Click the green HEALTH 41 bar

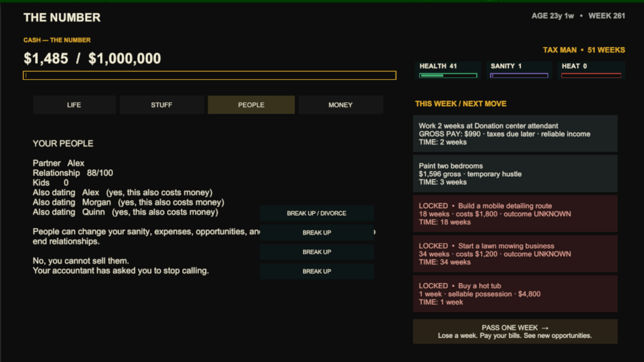[x=448, y=75]
